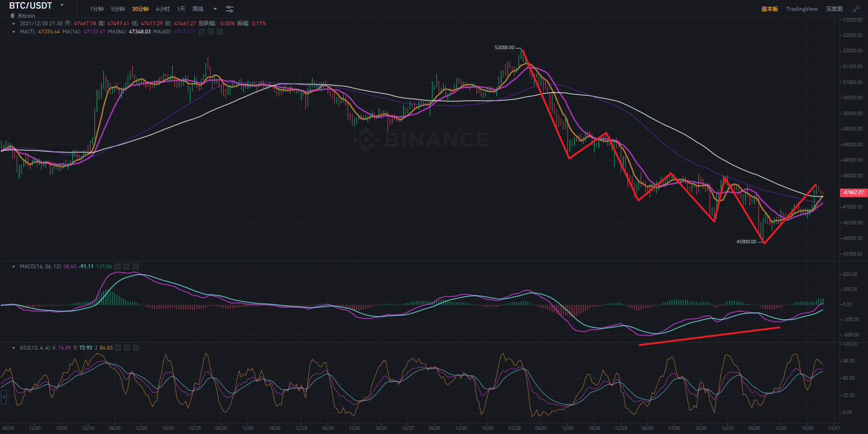The height and width of the screenshot is (434, 868).
Task: Toggle MA lines visibility eye
Action: click(202, 32)
